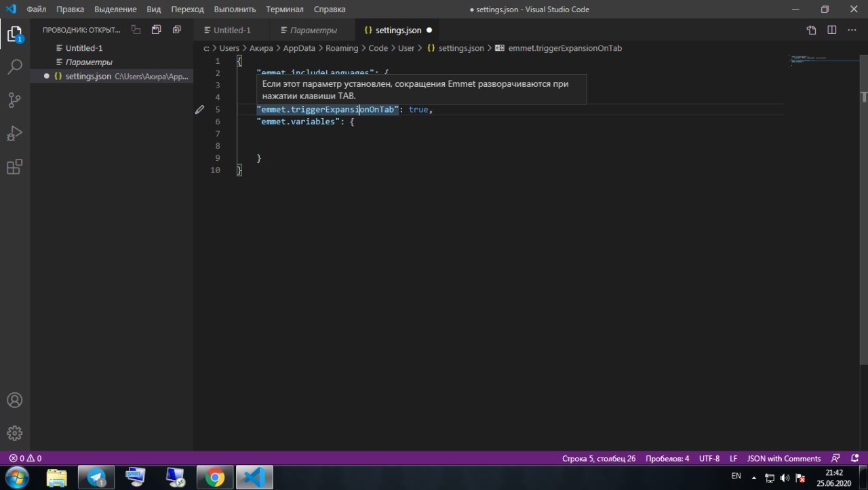868x490 pixels.
Task: Click errors and warnings status indicator
Action: (25, 459)
